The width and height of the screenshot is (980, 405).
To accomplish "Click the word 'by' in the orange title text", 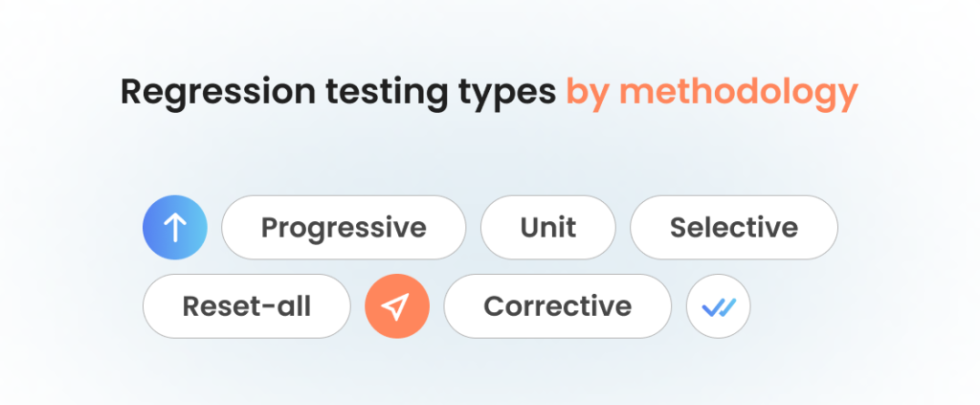I will click(x=588, y=93).
